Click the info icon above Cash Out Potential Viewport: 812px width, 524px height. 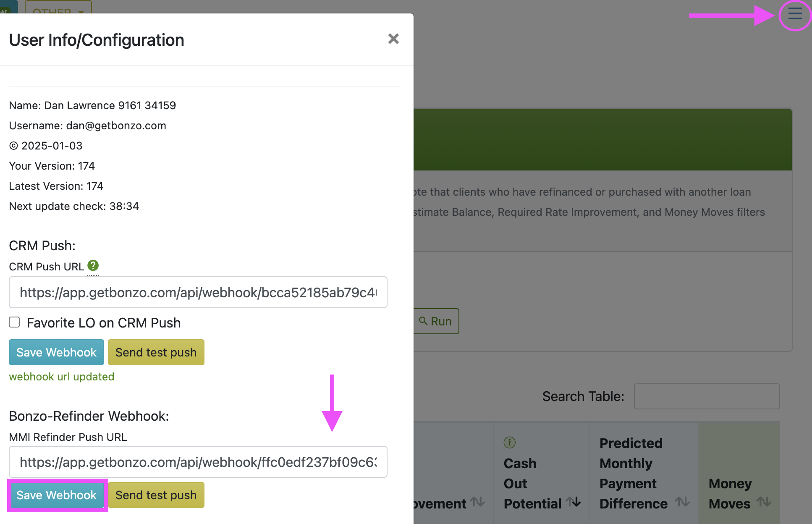pyautogui.click(x=509, y=442)
